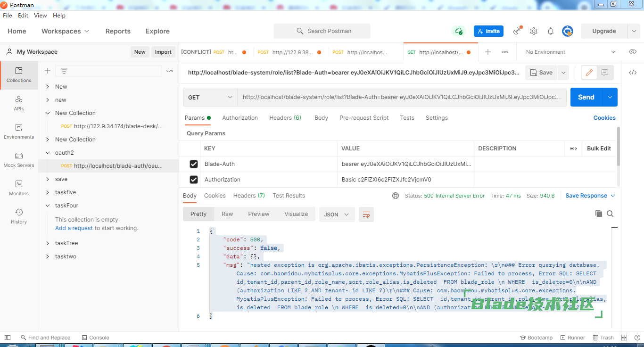Open the Upgrade dropdown arrow
The image size is (644, 347).
click(x=634, y=31)
